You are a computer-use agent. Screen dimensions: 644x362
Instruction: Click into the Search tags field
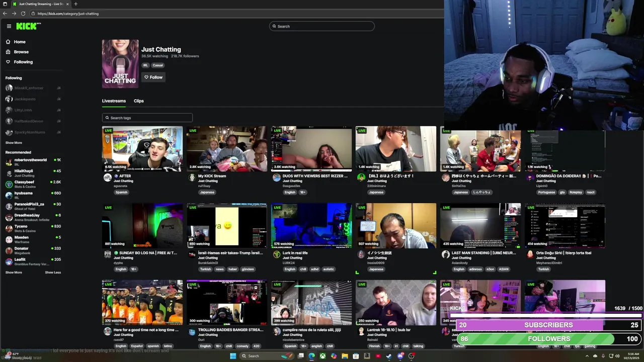click(x=147, y=118)
